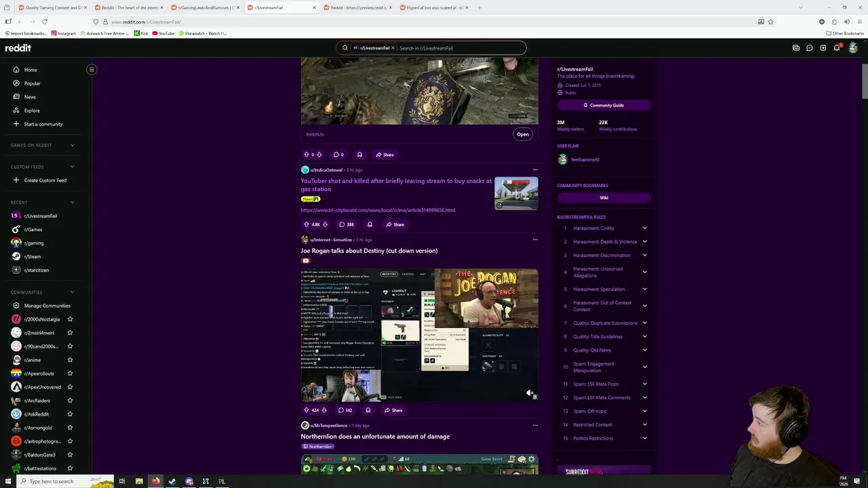Click the page vertical scrollbar
868x488 pixels.
point(865,83)
